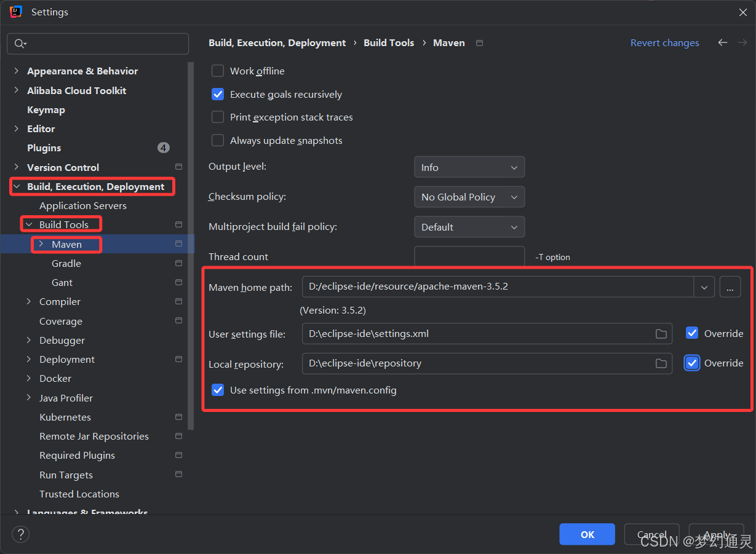756x554 pixels.
Task: Click project-scope icon on Gant row
Action: coord(178,282)
